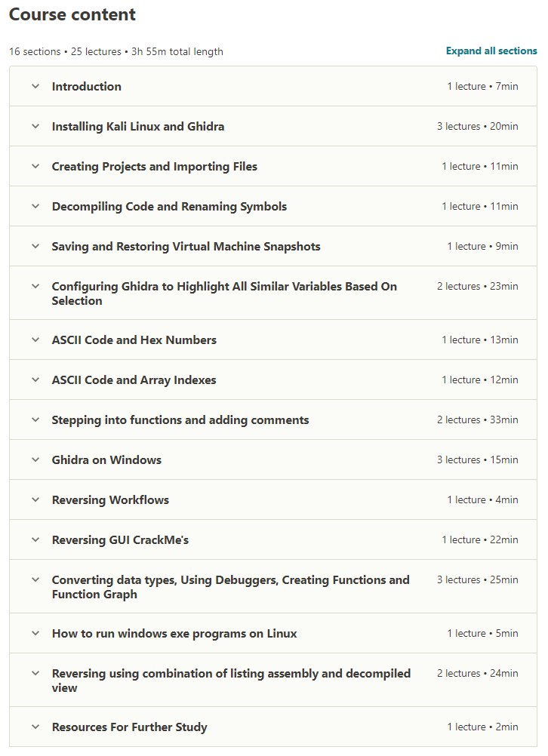Click chevron beside Resources For Further Study
This screenshot has height=756, width=548.
point(35,727)
